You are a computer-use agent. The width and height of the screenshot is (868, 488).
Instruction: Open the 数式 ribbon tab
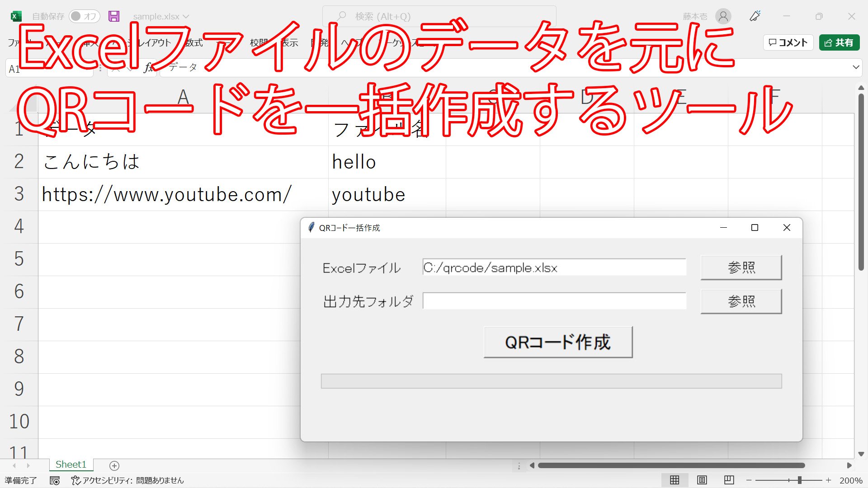pyautogui.click(x=195, y=42)
